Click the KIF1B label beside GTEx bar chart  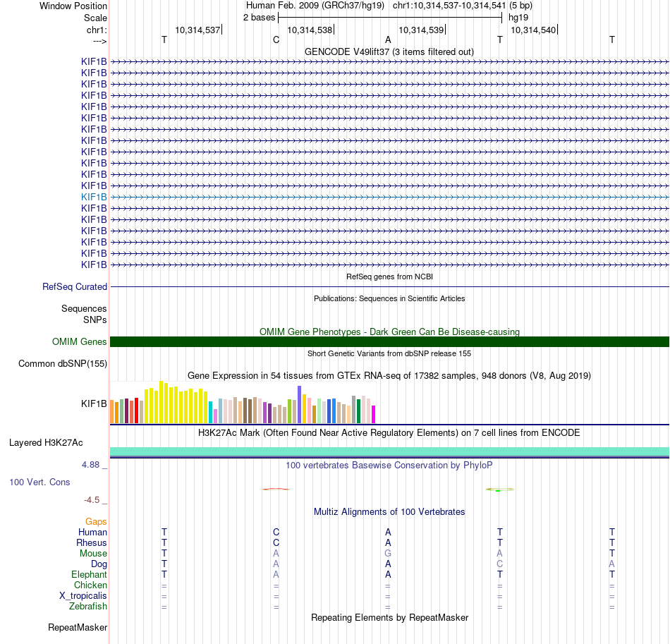click(x=94, y=404)
